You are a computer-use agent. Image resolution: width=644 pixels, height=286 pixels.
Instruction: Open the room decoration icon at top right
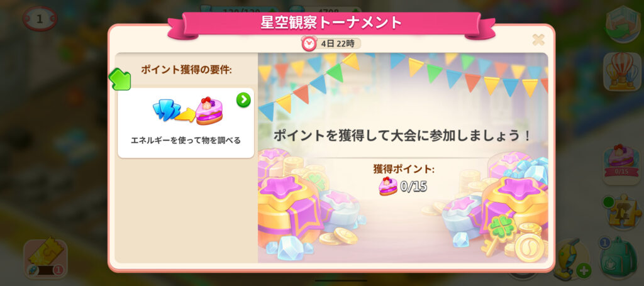(x=623, y=24)
